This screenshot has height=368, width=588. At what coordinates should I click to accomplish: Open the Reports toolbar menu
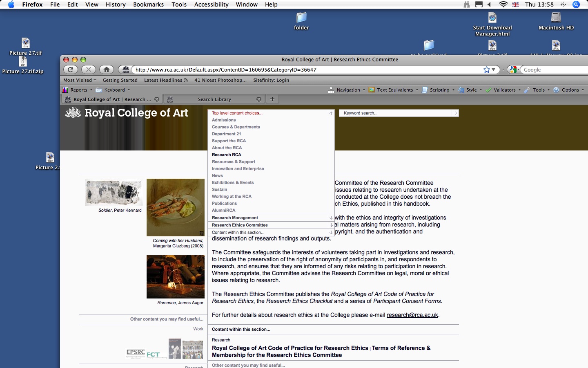pyautogui.click(x=77, y=90)
